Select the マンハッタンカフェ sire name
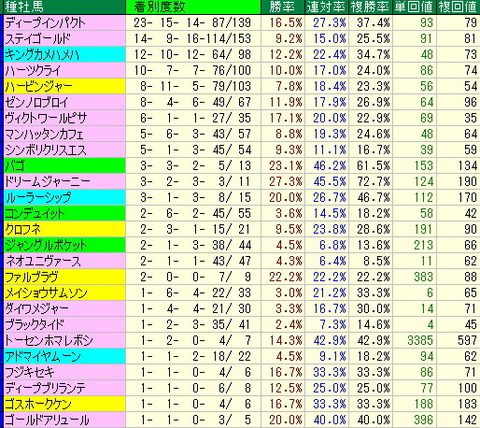480x428 pixels. (44, 134)
